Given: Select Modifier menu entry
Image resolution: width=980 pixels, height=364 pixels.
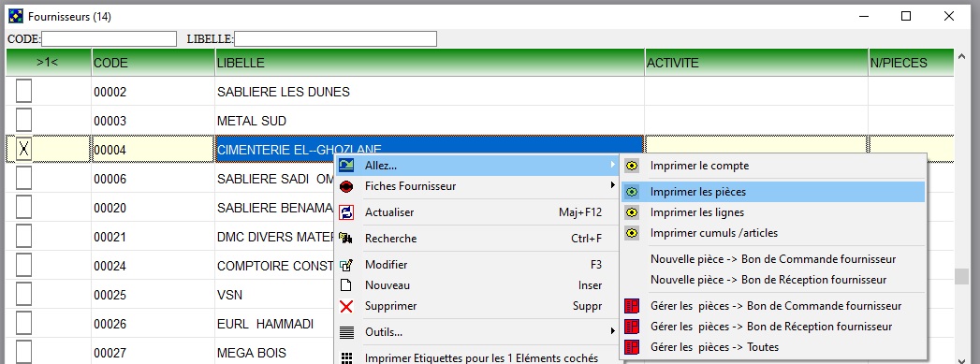Looking at the screenshot, I should (477, 265).
